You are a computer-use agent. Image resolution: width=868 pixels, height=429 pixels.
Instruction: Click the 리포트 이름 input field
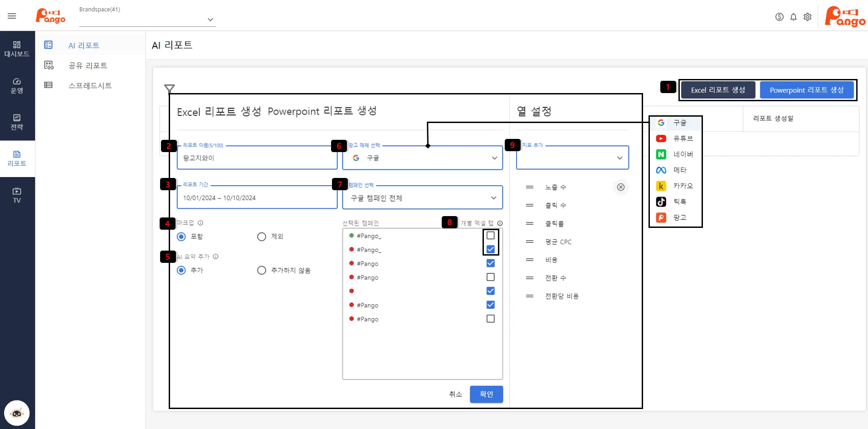(x=256, y=158)
